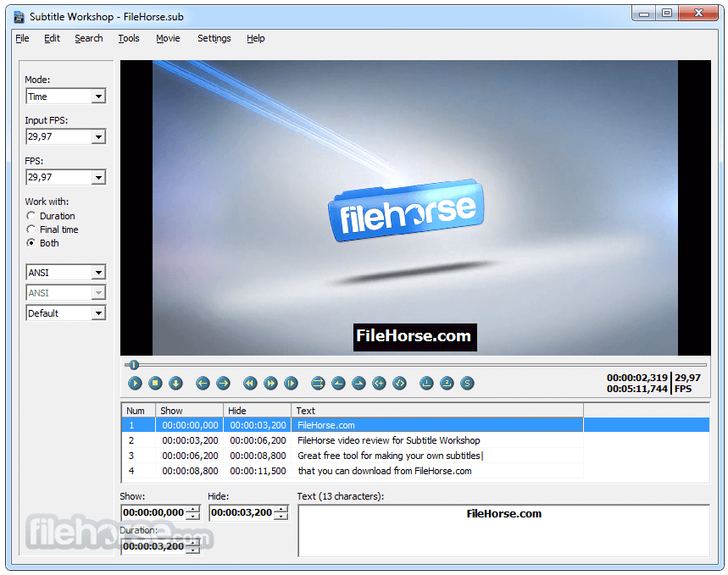The height and width of the screenshot is (575, 728).
Task: Select subtitle row 1 'FileHorse.com'
Action: 415,425
